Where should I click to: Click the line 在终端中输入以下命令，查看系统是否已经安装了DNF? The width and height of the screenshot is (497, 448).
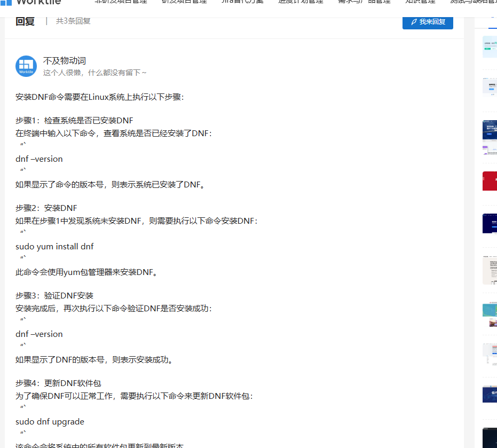[x=114, y=133]
